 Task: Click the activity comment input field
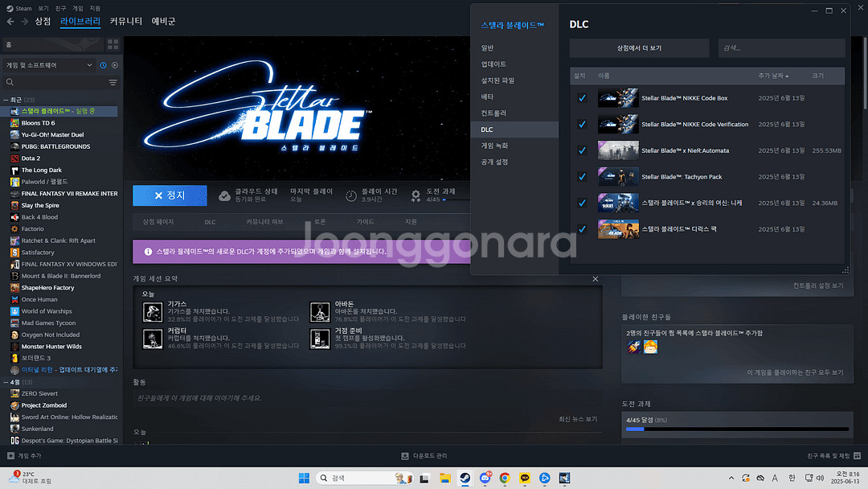[x=367, y=398]
